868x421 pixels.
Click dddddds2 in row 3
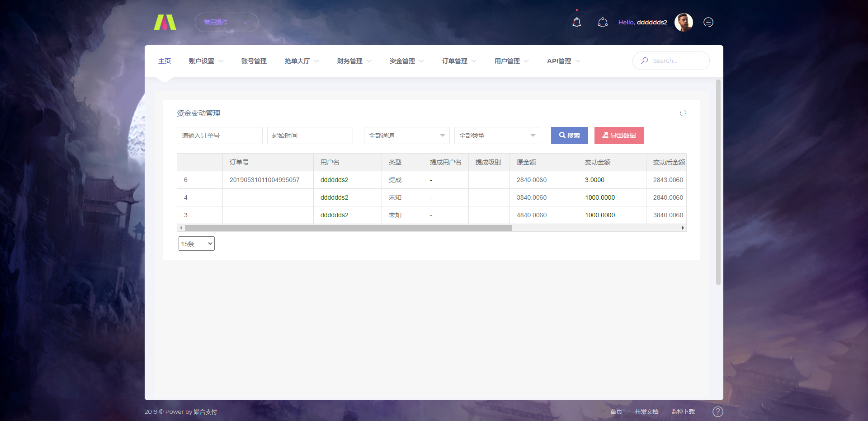coord(335,215)
